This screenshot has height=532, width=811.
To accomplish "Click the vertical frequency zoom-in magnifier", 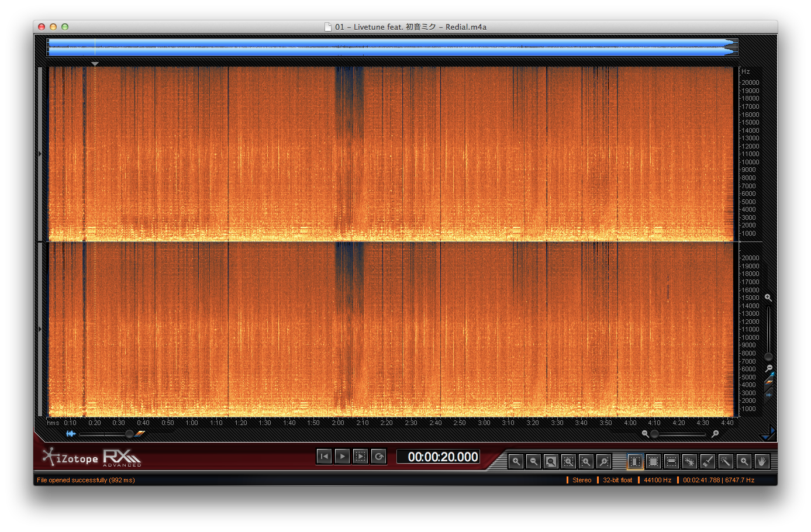I will [x=768, y=298].
